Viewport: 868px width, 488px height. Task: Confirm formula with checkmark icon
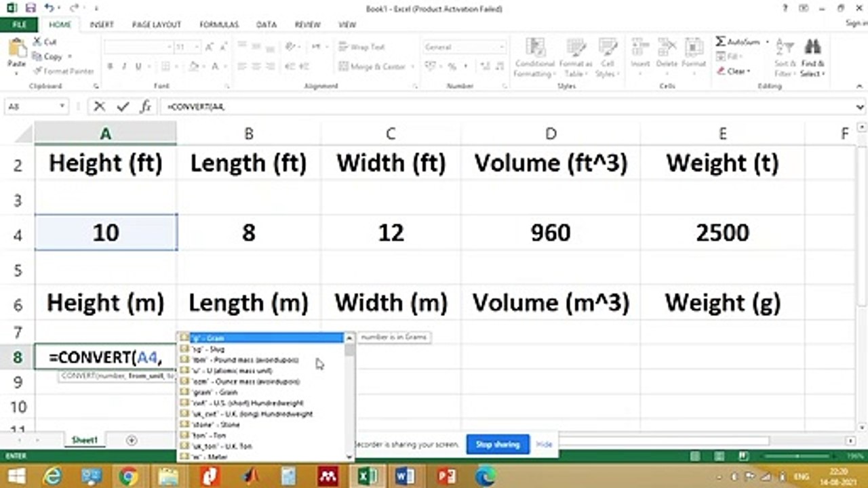(x=123, y=106)
